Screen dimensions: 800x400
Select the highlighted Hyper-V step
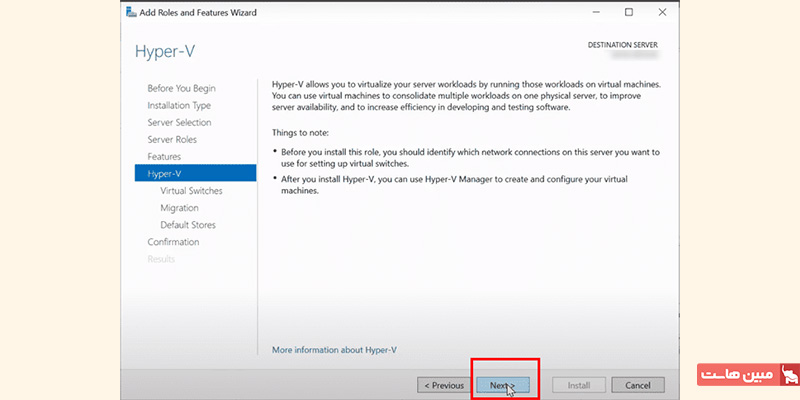[x=195, y=173]
